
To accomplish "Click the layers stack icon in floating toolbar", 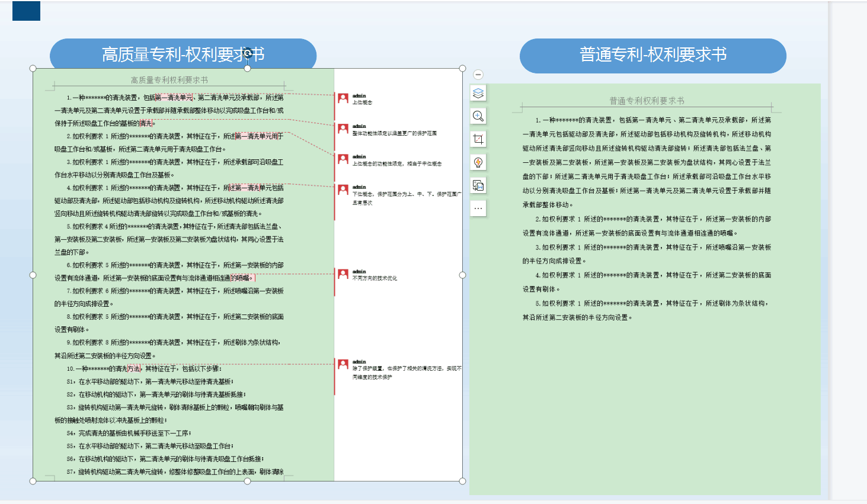I will tap(478, 93).
